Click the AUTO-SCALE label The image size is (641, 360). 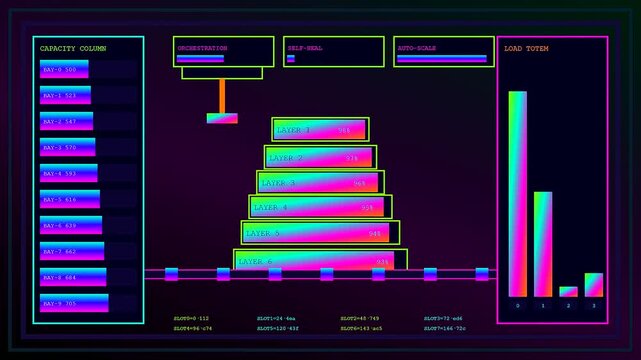point(417,48)
